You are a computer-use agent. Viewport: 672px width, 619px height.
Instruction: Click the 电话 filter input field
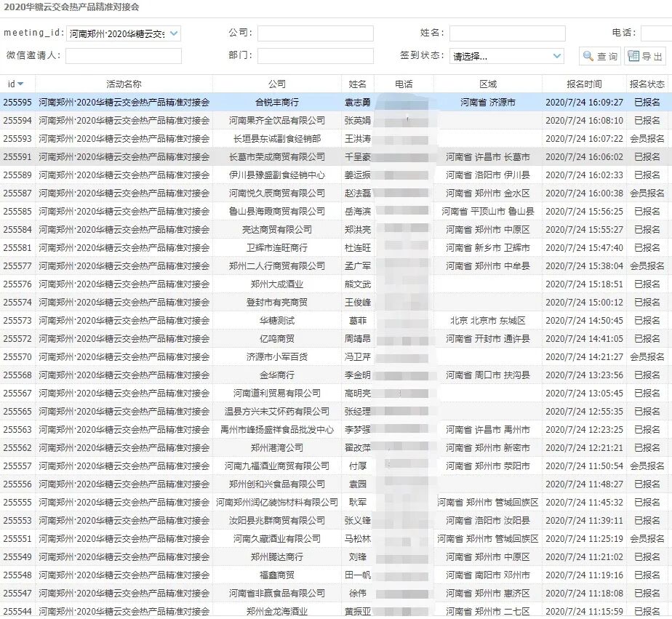tap(656, 33)
